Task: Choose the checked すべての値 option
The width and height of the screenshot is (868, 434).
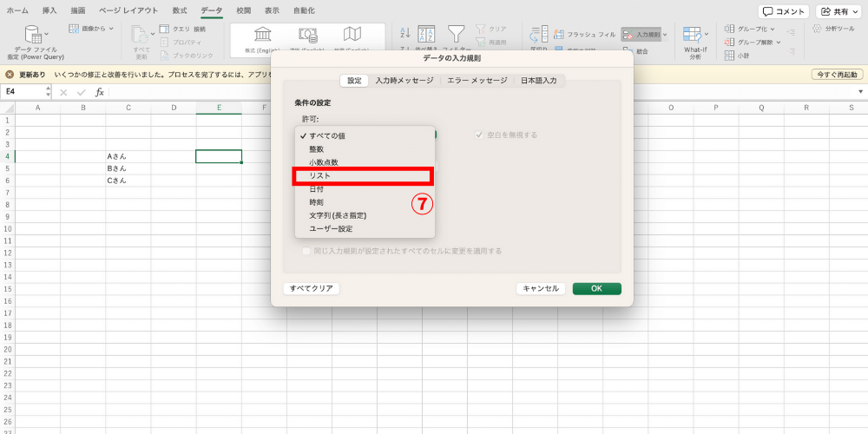Action: [x=365, y=135]
